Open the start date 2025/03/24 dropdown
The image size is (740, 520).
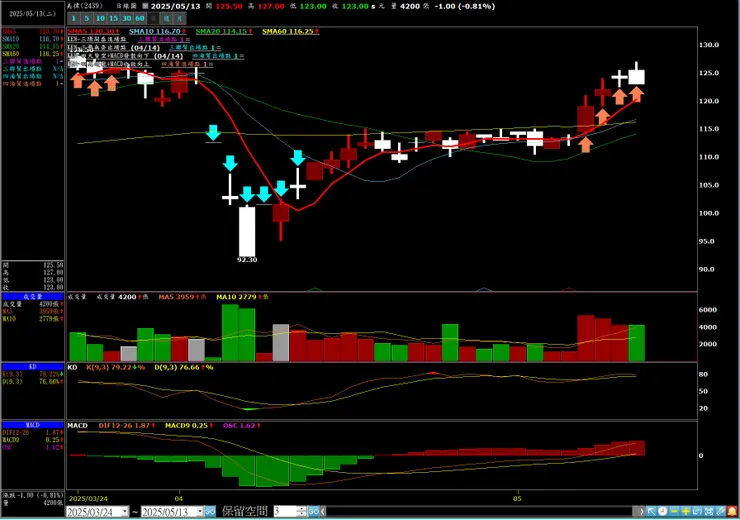point(125,512)
